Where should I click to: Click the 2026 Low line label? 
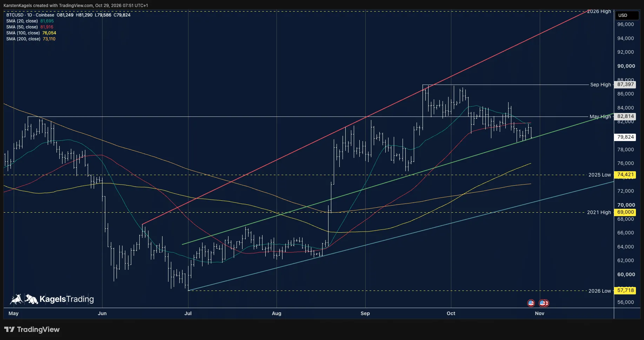600,291
